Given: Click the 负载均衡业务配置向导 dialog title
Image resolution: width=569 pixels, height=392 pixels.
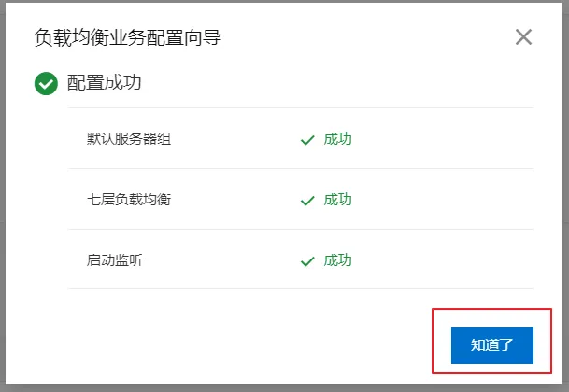Looking at the screenshot, I should (x=128, y=38).
